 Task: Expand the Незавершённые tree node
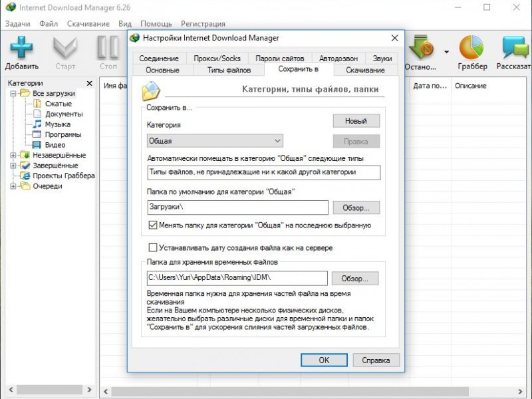pyautogui.click(x=13, y=156)
